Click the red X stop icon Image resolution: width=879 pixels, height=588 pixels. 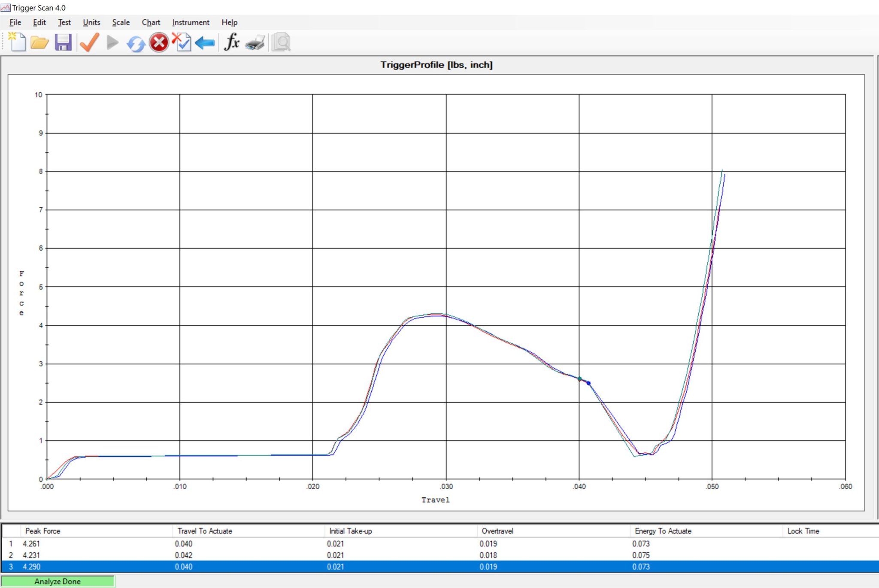[x=159, y=42]
